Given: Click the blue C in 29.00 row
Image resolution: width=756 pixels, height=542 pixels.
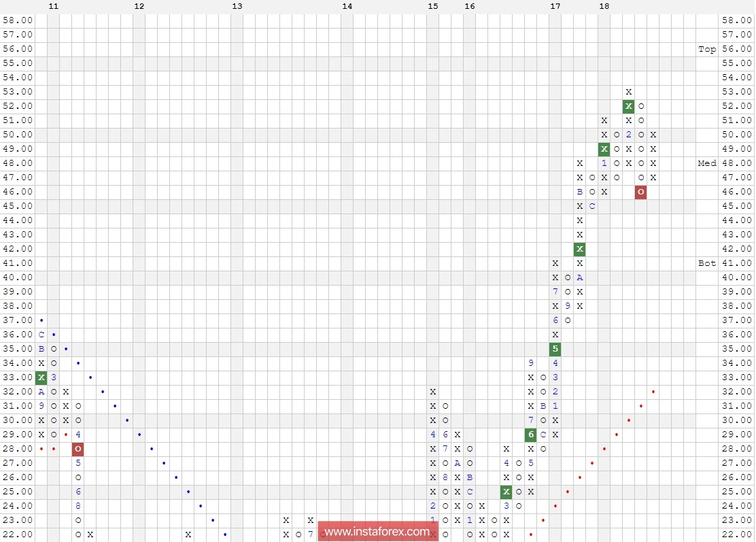Looking at the screenshot, I should tap(543, 435).
